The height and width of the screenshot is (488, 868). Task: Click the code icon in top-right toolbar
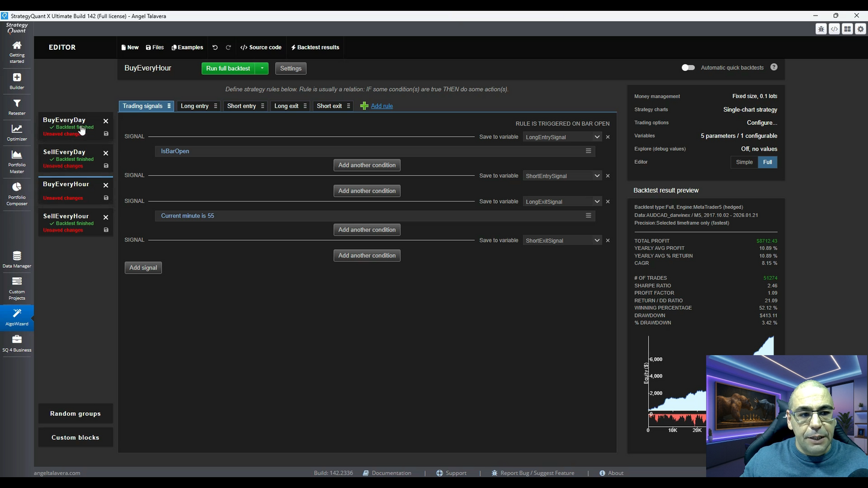(834, 29)
